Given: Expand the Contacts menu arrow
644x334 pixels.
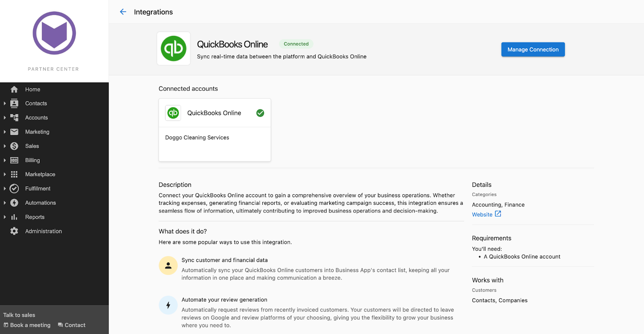Looking at the screenshot, I should (x=4, y=103).
